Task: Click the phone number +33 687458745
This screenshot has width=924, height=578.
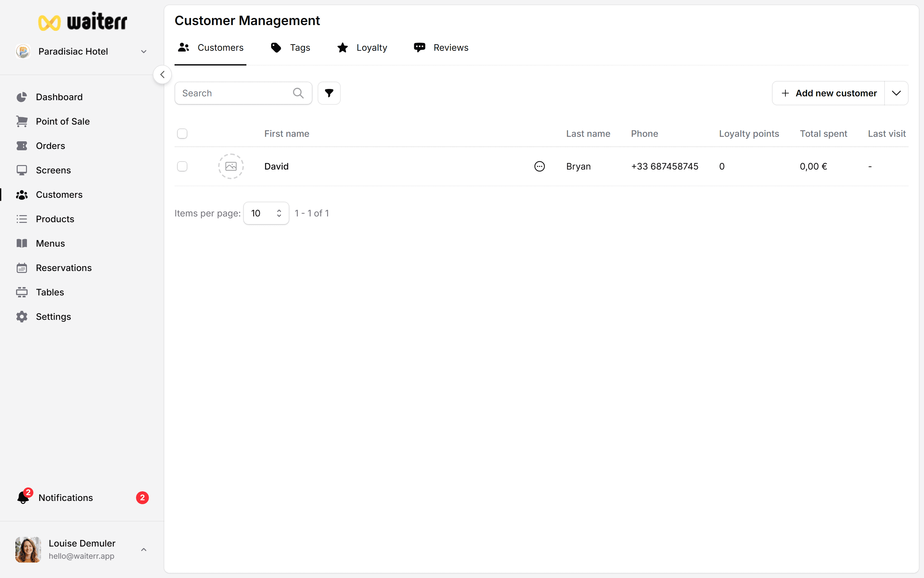Action: pyautogui.click(x=665, y=166)
